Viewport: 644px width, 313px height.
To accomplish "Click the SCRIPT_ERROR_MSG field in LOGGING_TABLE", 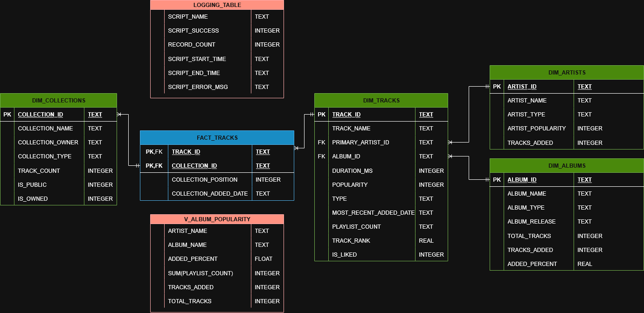I will pyautogui.click(x=198, y=87).
